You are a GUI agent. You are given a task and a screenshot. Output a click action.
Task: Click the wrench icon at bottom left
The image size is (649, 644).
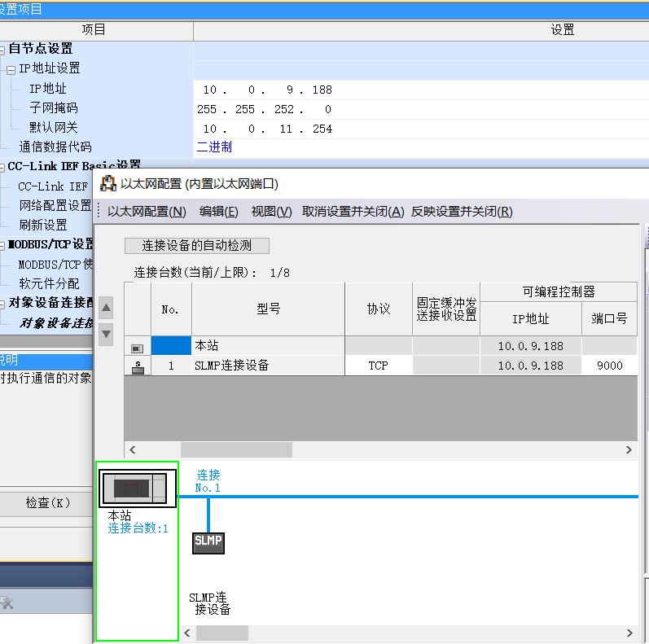tap(7, 603)
